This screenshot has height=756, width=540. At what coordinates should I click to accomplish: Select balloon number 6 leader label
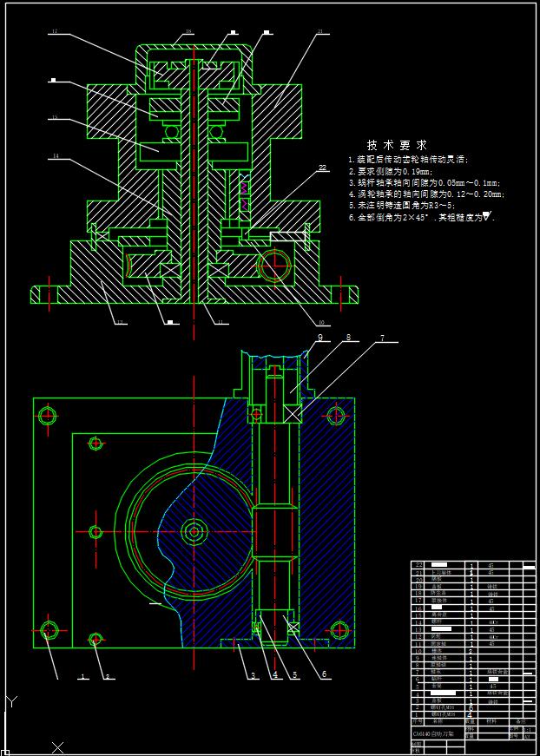(x=325, y=674)
